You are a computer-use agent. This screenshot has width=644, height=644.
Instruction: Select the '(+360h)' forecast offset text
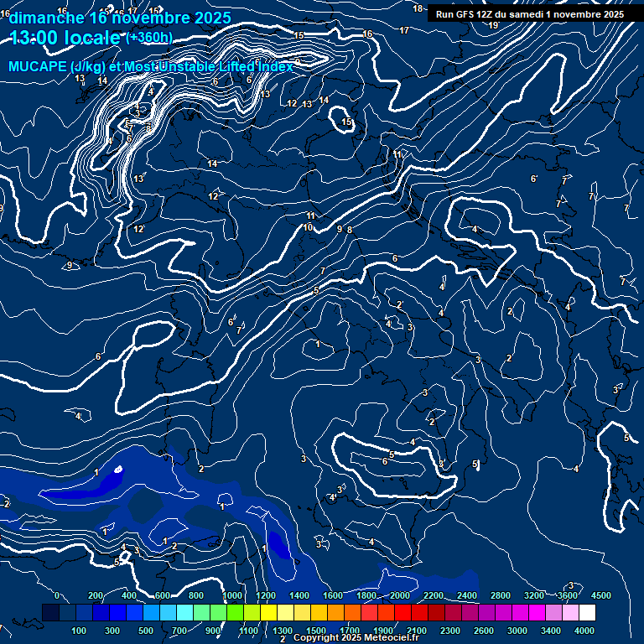(x=148, y=38)
